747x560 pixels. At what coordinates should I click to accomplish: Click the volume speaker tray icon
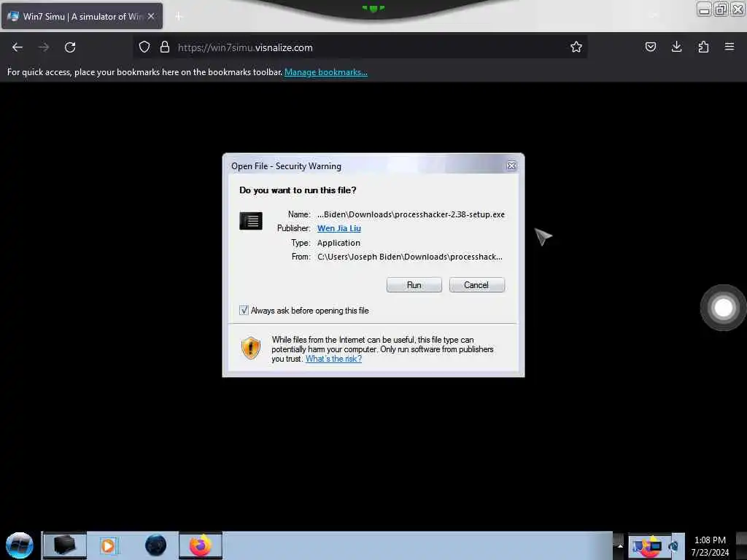tap(673, 546)
